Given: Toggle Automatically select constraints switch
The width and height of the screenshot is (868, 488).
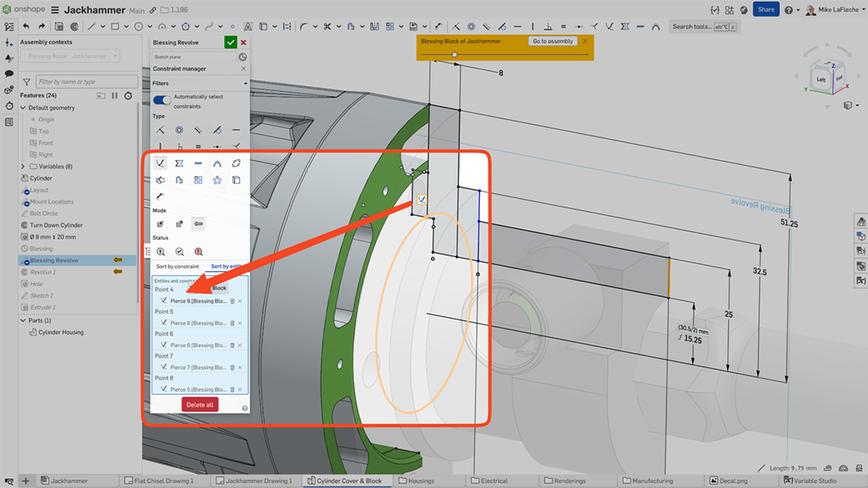Looking at the screenshot, I should 162,100.
